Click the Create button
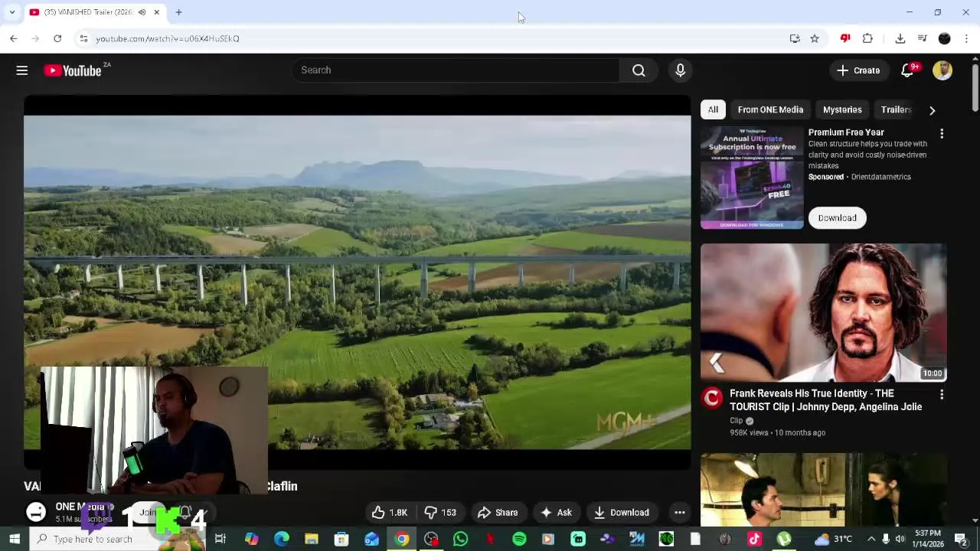 coord(858,70)
